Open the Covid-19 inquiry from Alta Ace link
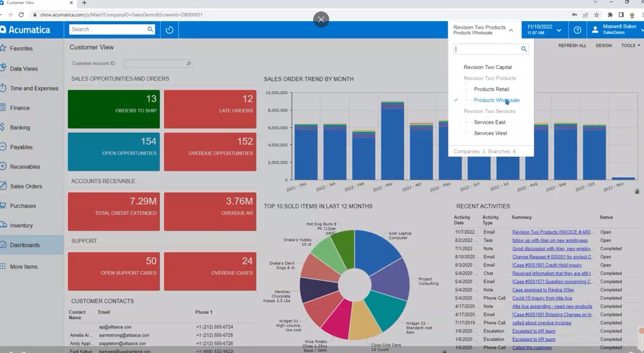Image resolution: width=644 pixels, height=353 pixels. [542, 298]
